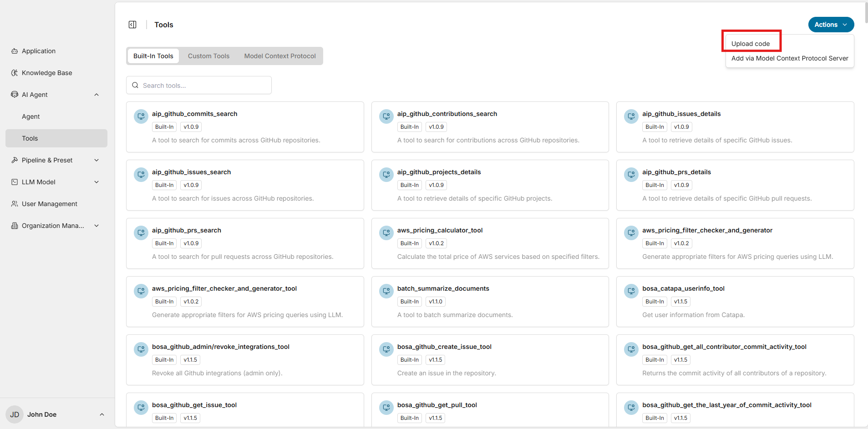Click the Knowledge Base icon in sidebar
Viewport: 868px width, 429px height.
[15, 73]
